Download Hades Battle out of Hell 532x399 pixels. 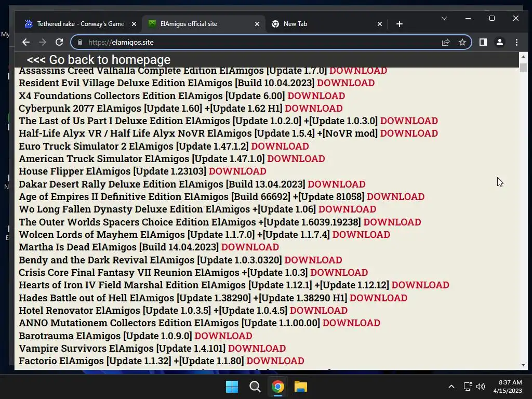tap(379, 298)
